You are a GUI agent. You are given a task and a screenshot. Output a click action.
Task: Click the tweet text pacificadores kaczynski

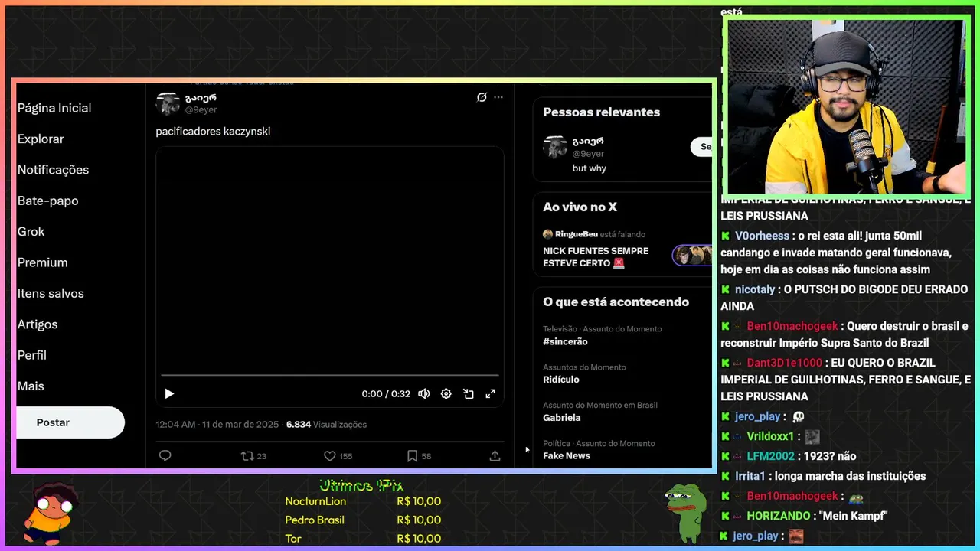pos(213,131)
